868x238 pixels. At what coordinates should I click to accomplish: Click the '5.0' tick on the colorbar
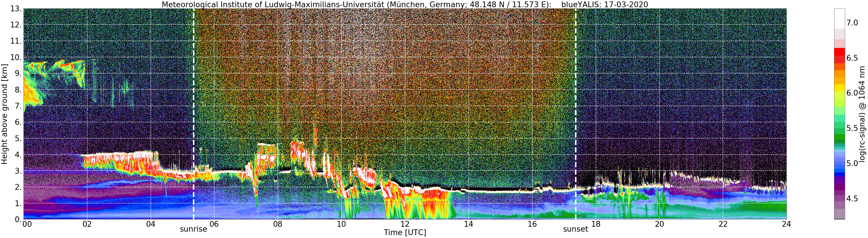click(852, 163)
